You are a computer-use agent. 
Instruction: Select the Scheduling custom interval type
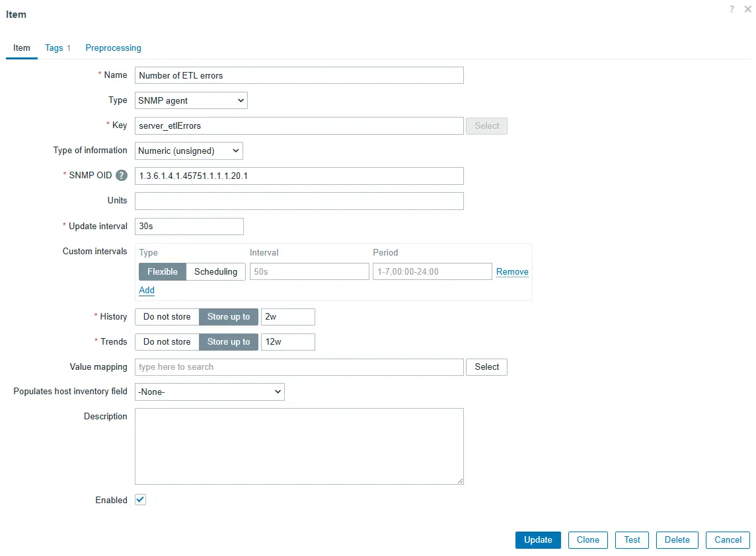[x=215, y=272]
